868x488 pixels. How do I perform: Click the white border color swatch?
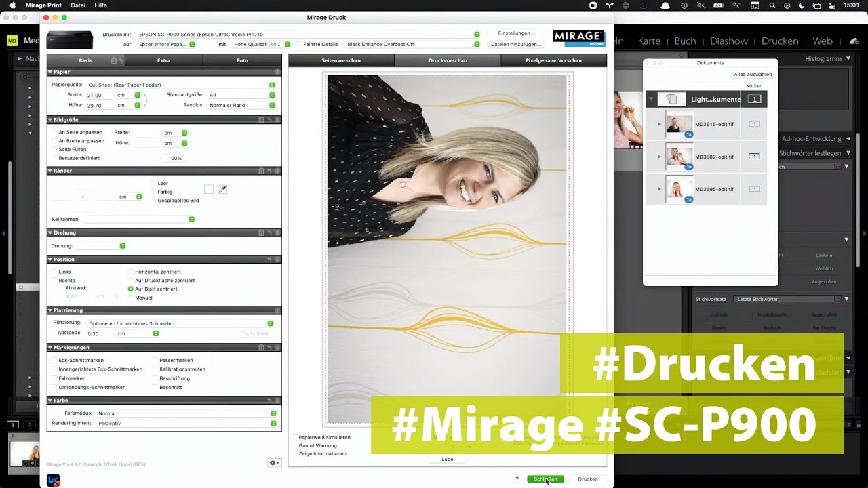(209, 190)
